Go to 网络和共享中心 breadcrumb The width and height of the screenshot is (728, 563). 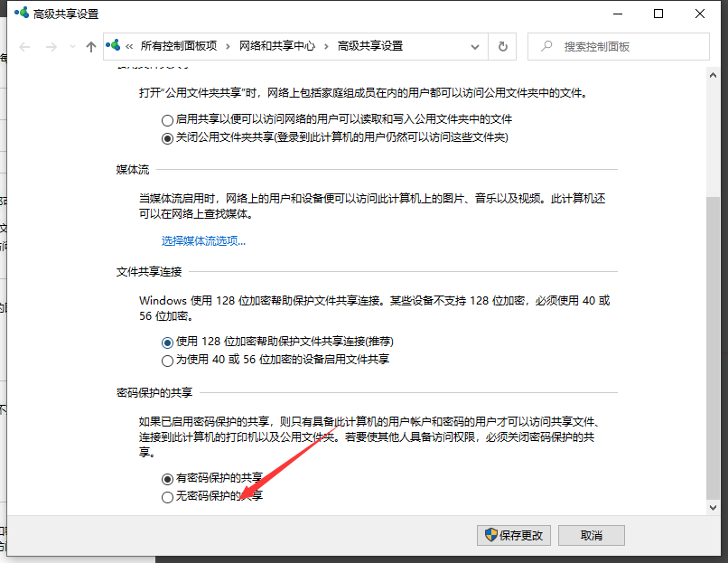click(x=276, y=46)
